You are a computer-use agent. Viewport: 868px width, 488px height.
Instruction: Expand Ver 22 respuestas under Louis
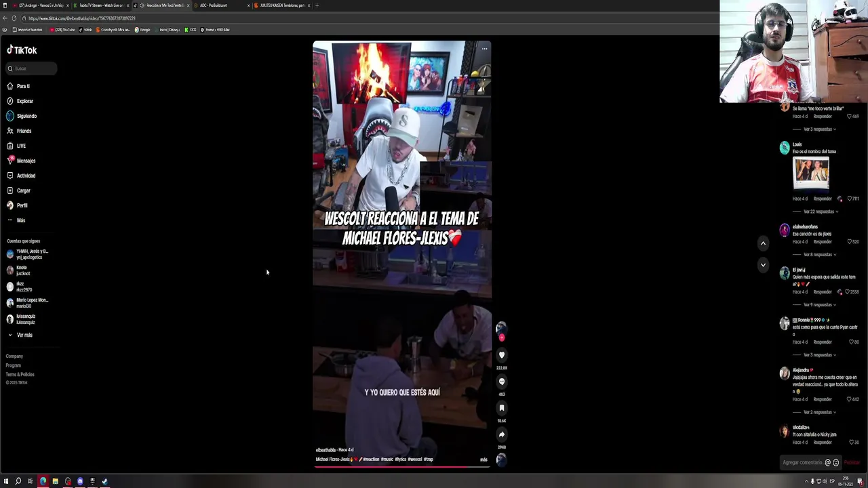click(x=820, y=211)
